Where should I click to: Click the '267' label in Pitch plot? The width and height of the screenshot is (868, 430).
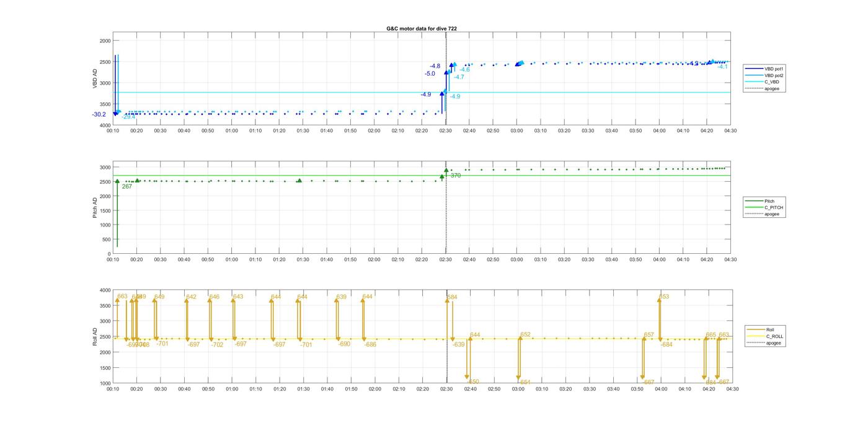(127, 186)
